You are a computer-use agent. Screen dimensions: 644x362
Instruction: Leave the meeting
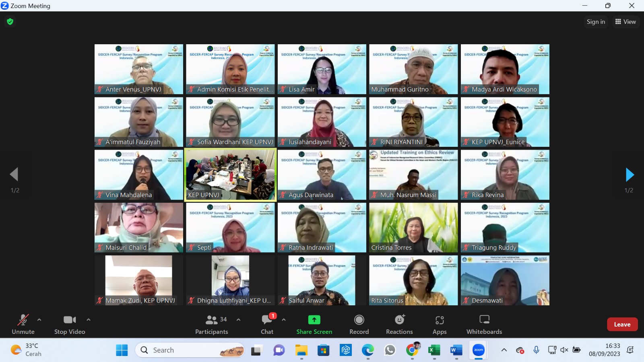pos(622,325)
